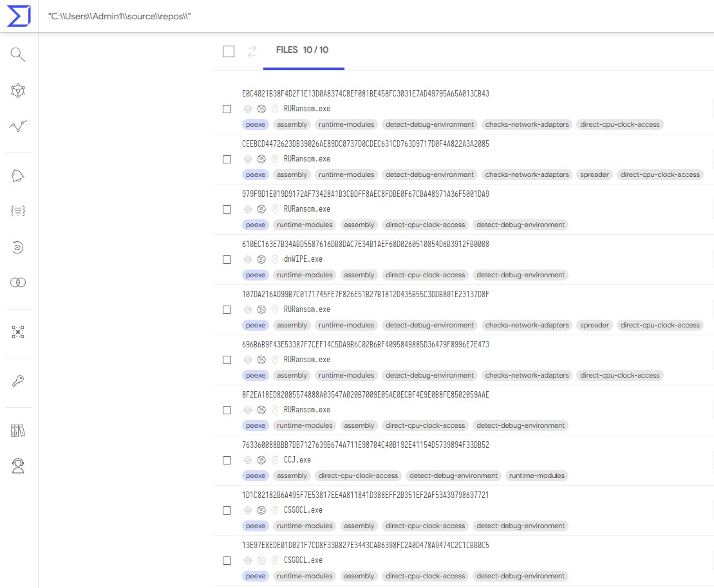Click the swirl icon on the 1D1C8218 CSGOCL.exe row

261,510
